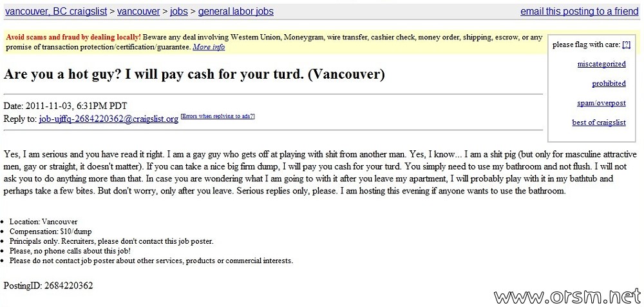The height and width of the screenshot is (307, 644).
Task: Click the [?] flagging help link
Action: tap(626, 45)
